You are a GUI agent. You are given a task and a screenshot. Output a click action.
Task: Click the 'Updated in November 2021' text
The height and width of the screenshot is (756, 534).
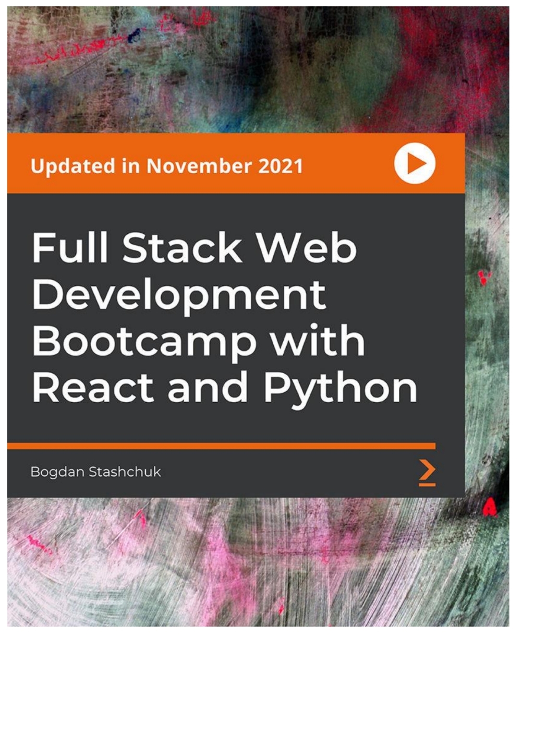[x=167, y=166]
